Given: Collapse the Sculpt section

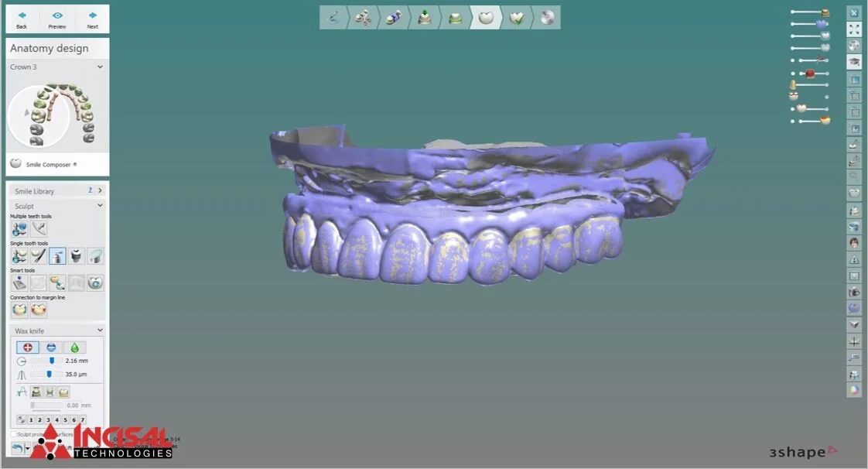Looking at the screenshot, I should coord(99,205).
